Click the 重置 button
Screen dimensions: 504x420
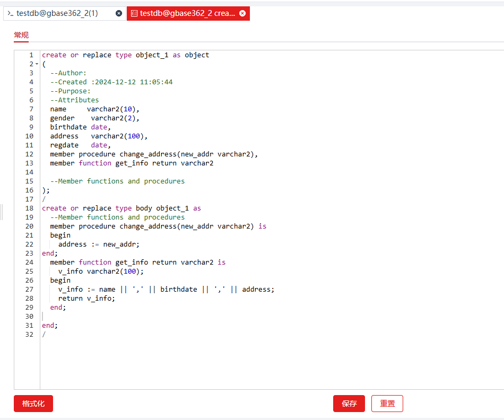coord(387,404)
